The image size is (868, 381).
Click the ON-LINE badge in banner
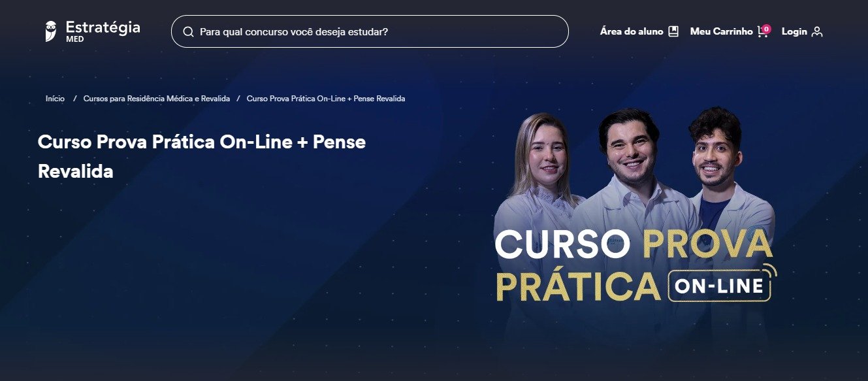coord(718,286)
